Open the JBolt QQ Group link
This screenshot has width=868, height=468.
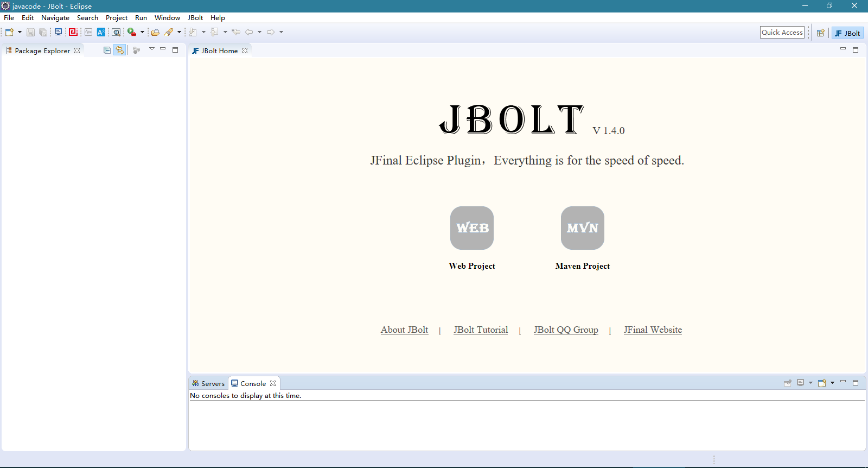pyautogui.click(x=566, y=330)
